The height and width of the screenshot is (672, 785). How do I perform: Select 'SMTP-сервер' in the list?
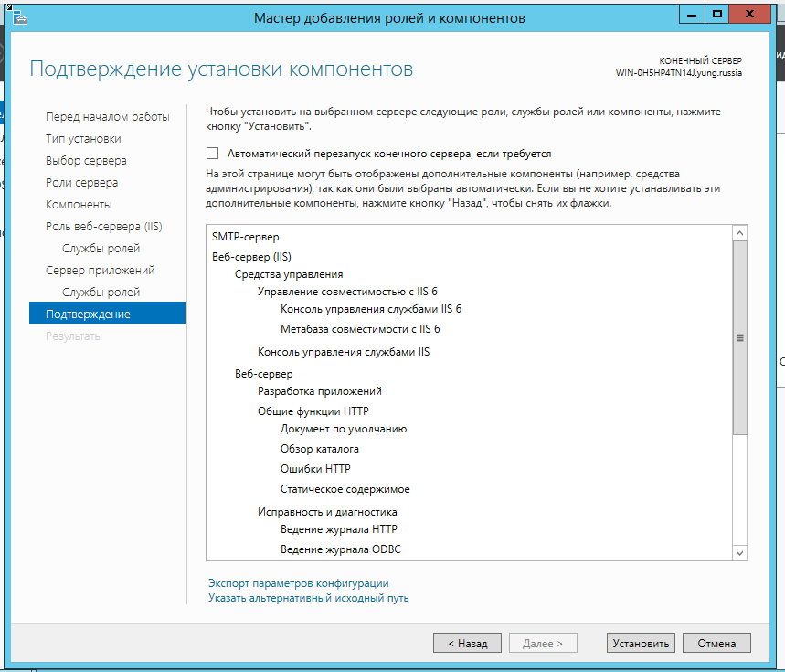245,237
